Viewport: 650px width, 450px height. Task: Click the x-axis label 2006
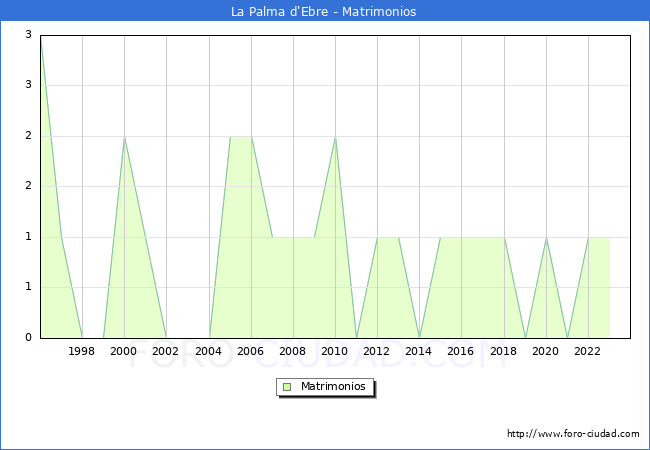250,351
